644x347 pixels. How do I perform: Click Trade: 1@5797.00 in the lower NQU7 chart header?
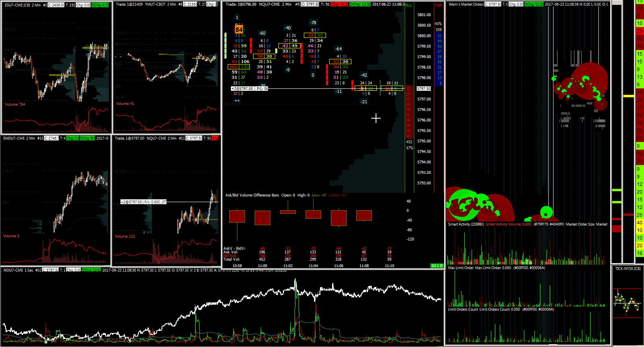click(x=129, y=138)
